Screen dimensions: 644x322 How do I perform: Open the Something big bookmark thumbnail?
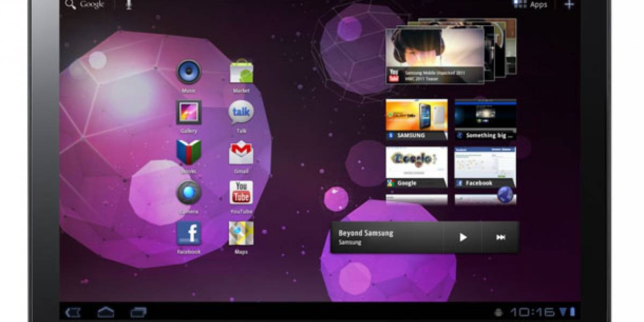pyautogui.click(x=486, y=120)
